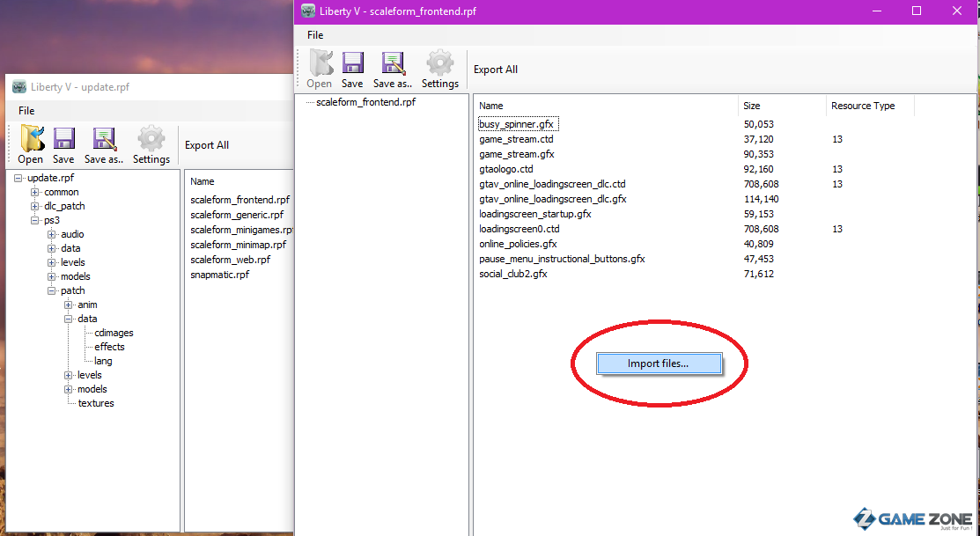Collapse the ps3 folder node

[35, 221]
